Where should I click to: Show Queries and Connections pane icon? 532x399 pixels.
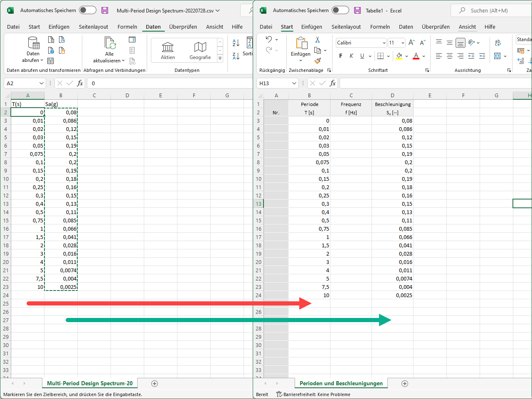pyautogui.click(x=132, y=39)
